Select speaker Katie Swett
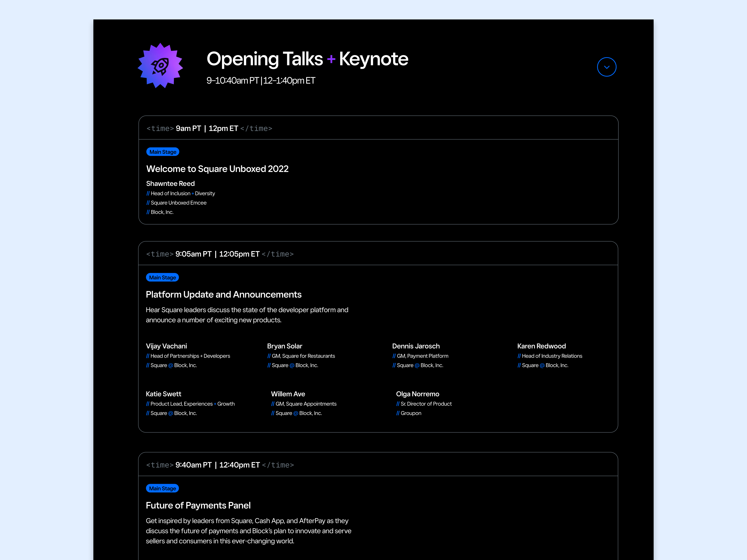The image size is (747, 560). click(x=163, y=394)
